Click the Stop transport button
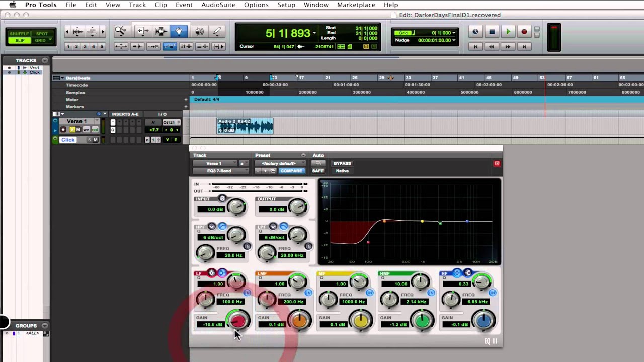Image resolution: width=644 pixels, height=362 pixels. coord(492,32)
